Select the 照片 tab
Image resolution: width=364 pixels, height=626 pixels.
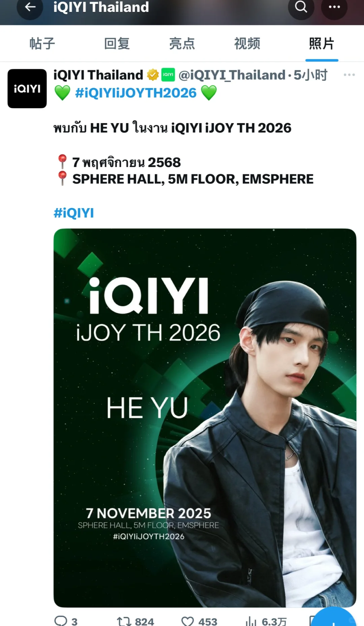(322, 44)
